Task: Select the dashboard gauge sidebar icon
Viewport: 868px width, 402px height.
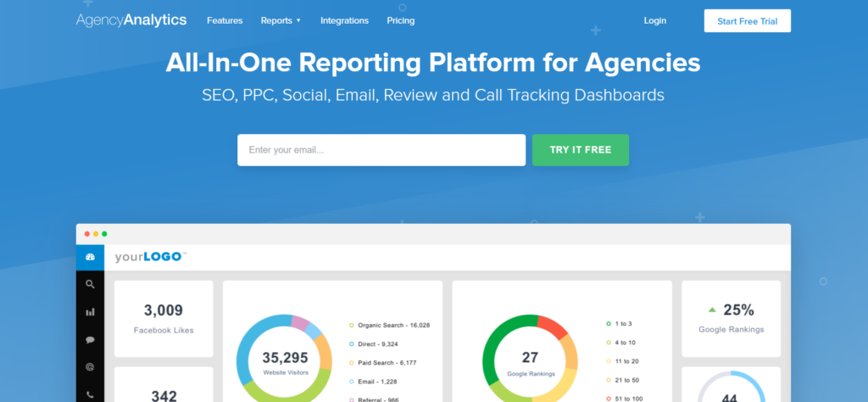Action: 90,258
